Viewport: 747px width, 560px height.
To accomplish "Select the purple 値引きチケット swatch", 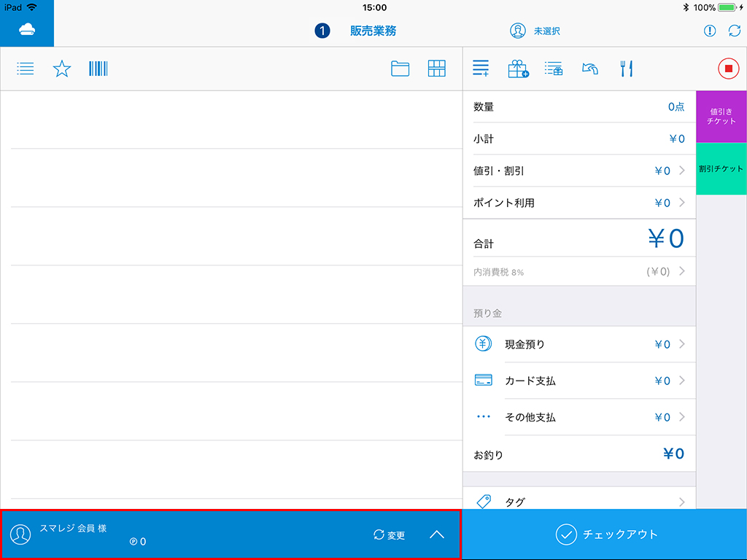I will (x=721, y=117).
